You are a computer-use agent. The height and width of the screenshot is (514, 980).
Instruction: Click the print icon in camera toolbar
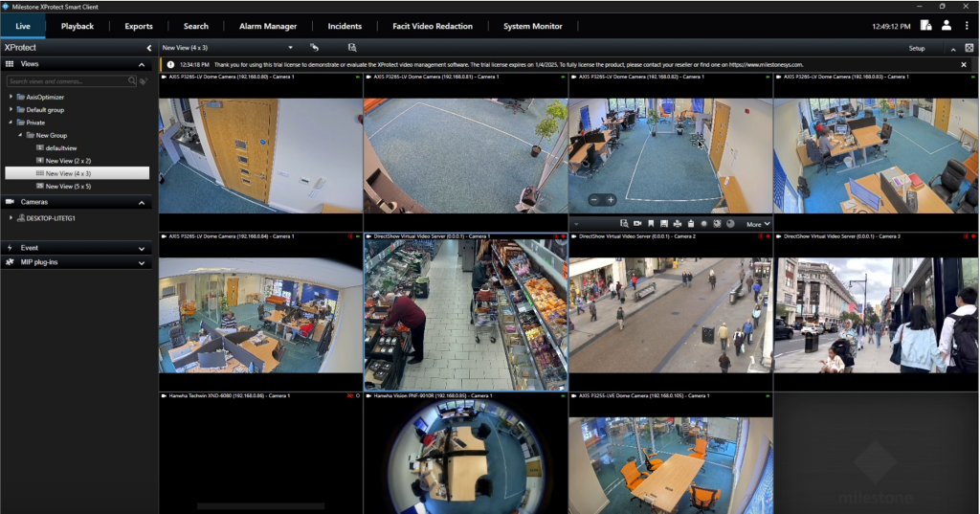click(x=677, y=224)
